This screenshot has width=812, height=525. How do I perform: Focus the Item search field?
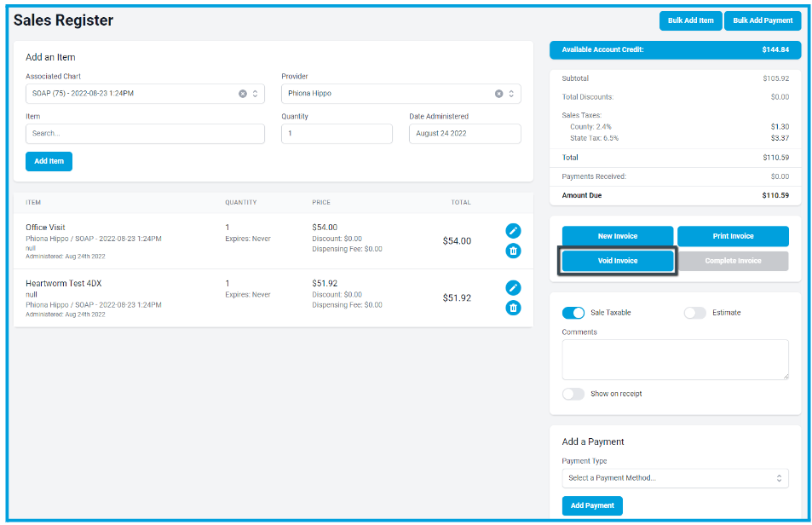[145, 134]
